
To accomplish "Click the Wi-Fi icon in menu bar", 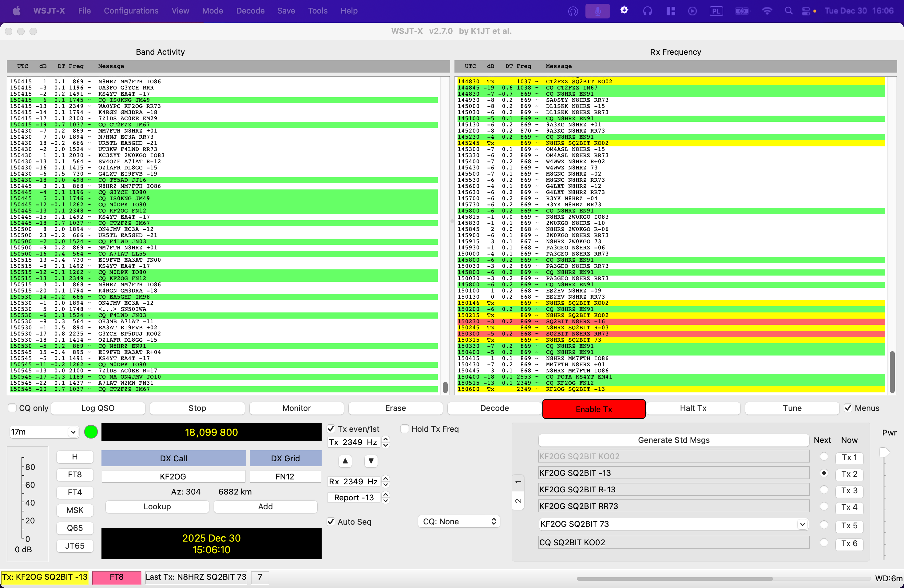I will 767,11.
